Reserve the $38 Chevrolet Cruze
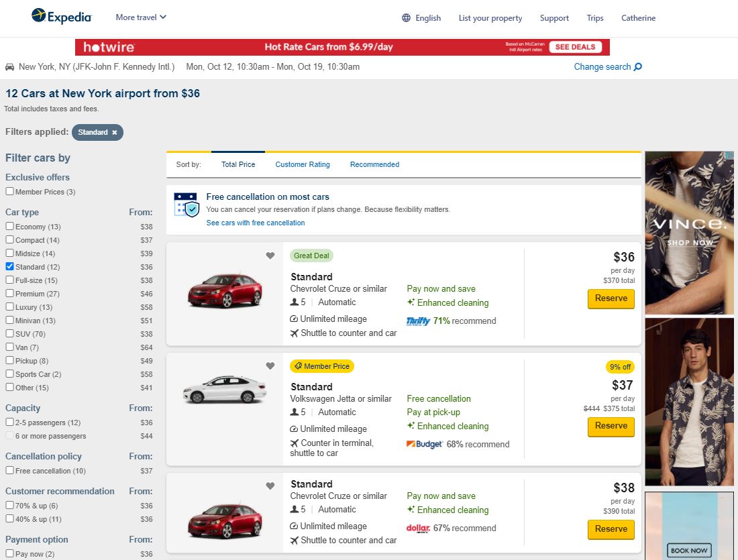 [x=611, y=529]
